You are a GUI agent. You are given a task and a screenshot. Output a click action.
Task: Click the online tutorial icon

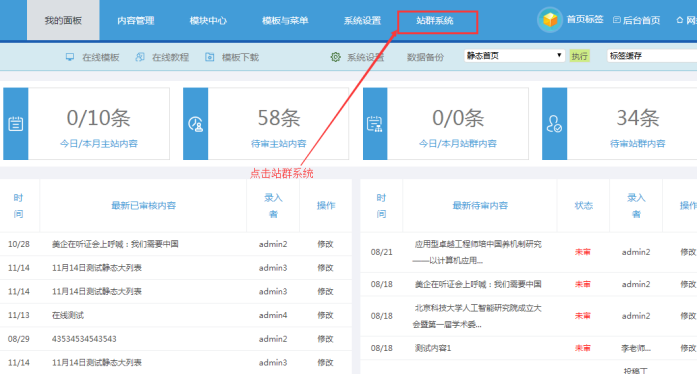tap(140, 57)
